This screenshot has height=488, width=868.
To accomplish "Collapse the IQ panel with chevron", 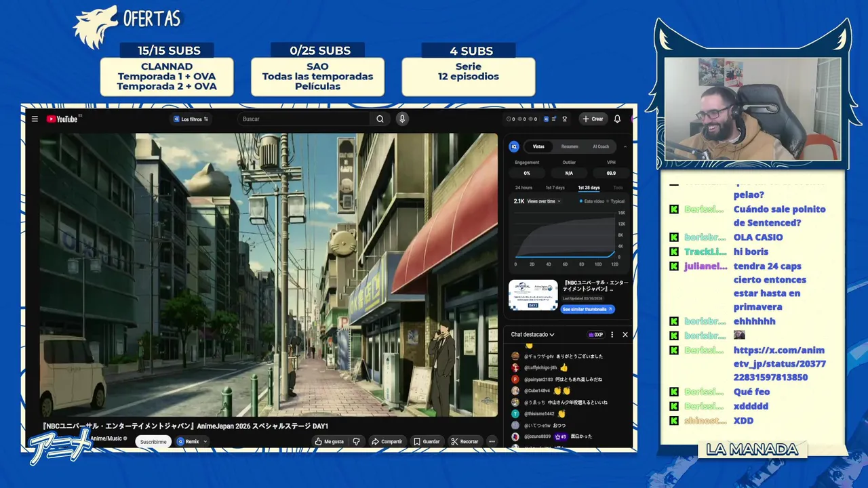I will (x=625, y=146).
